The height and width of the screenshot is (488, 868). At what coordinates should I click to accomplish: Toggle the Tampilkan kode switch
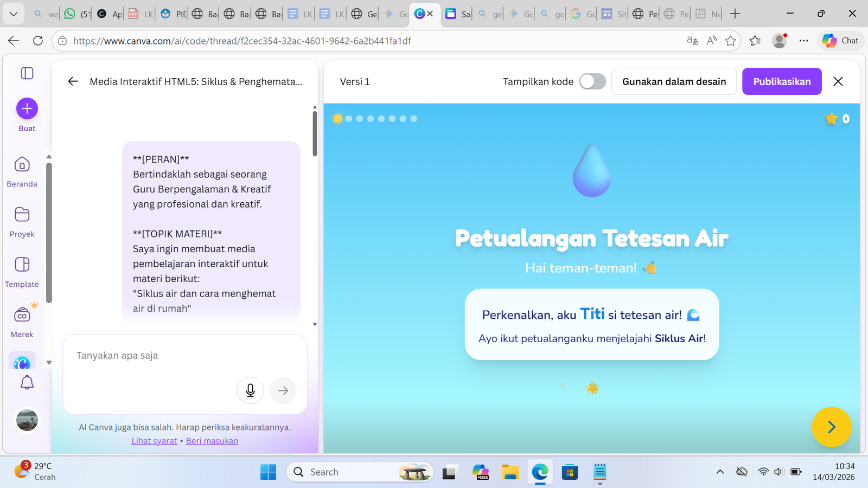tap(592, 81)
